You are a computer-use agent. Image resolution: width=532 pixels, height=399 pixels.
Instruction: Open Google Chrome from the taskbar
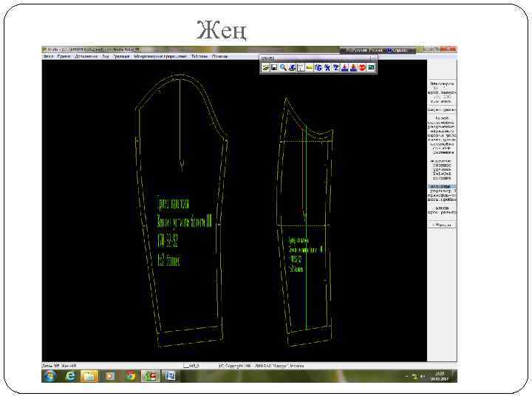[130, 376]
